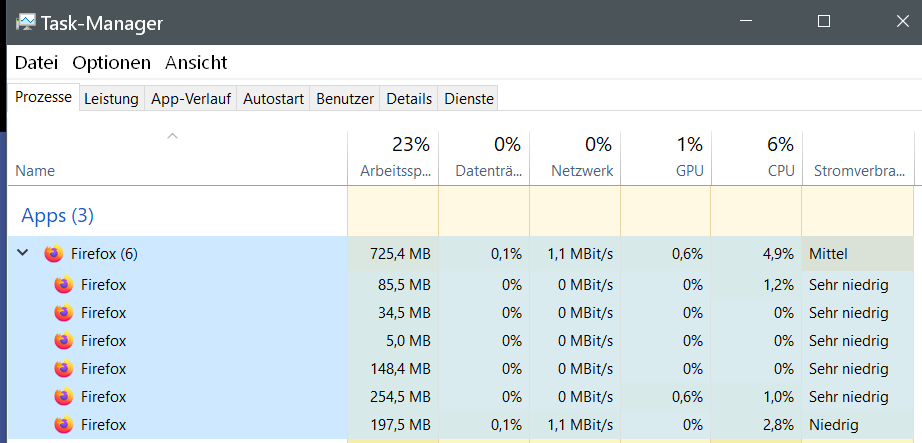Switch to the Autostart tab

click(x=273, y=99)
